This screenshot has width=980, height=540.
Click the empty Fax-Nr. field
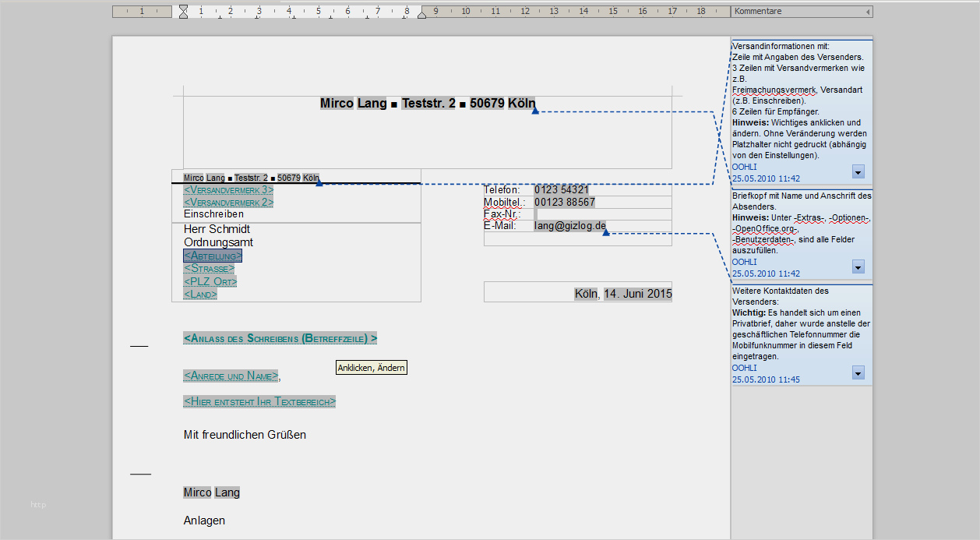[537, 214]
